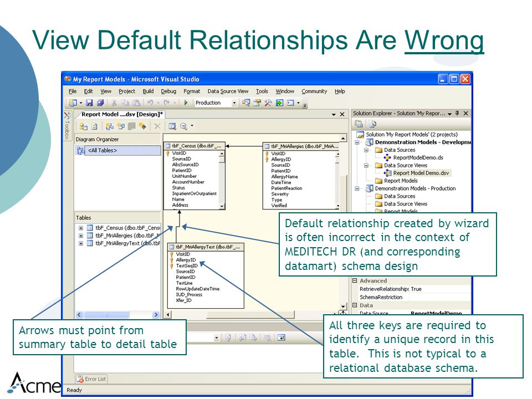Select AccountNumber column in tbF_Census
Image resolution: width=532 pixels, height=399 pixels.
pyautogui.click(x=188, y=182)
